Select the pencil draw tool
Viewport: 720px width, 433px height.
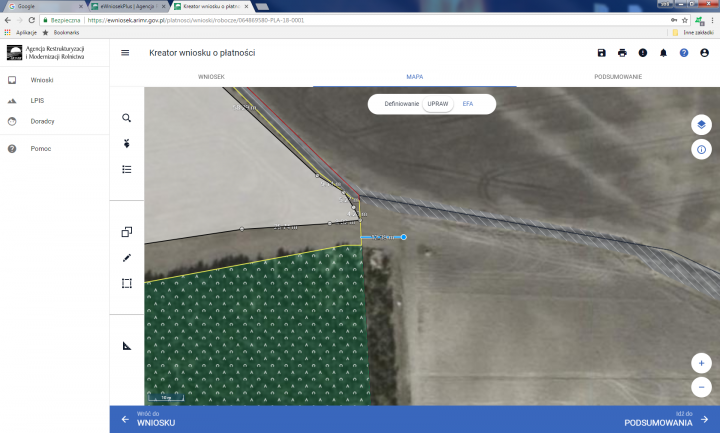tap(127, 258)
